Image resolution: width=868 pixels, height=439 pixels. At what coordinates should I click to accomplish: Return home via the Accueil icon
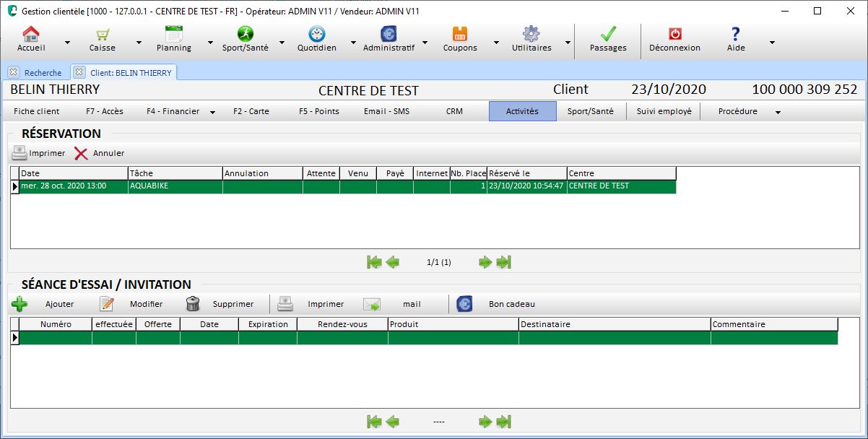coord(30,34)
